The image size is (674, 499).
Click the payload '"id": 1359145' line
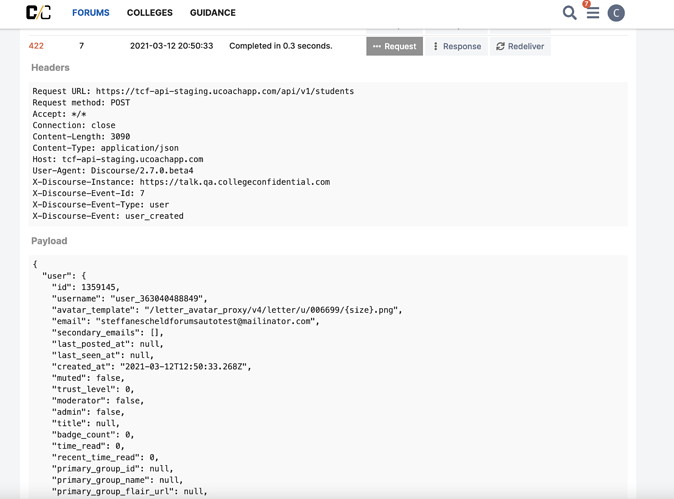coord(86,287)
